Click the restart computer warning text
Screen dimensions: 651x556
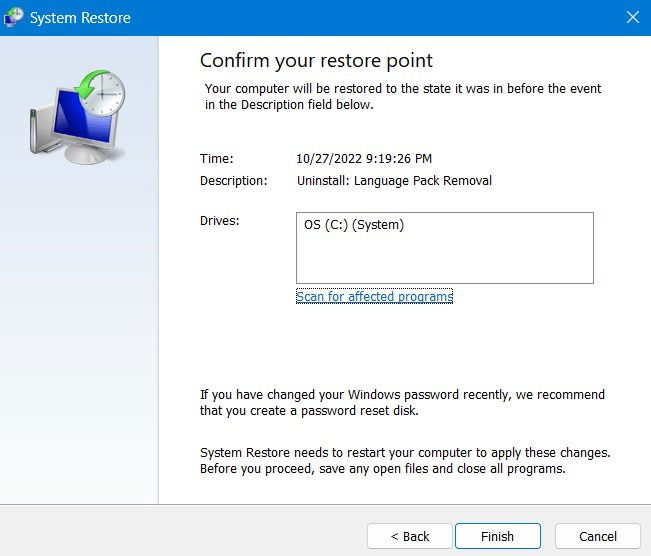pos(404,461)
